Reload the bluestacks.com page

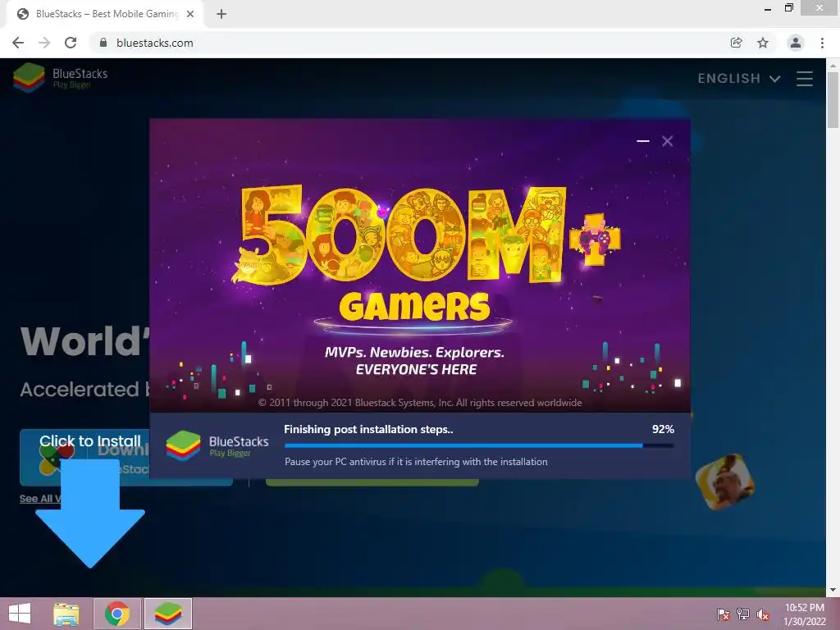point(71,43)
